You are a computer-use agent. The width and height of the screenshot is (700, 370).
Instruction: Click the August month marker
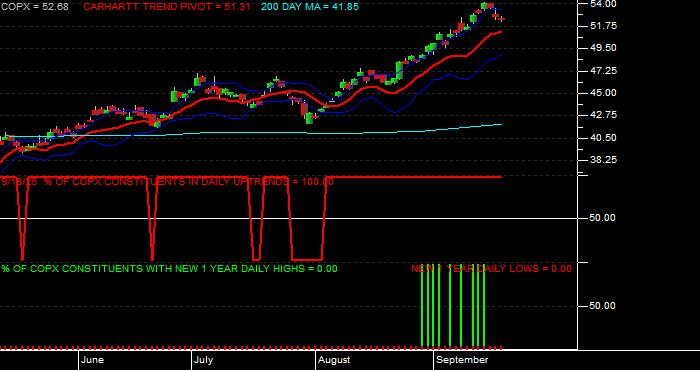(x=334, y=360)
